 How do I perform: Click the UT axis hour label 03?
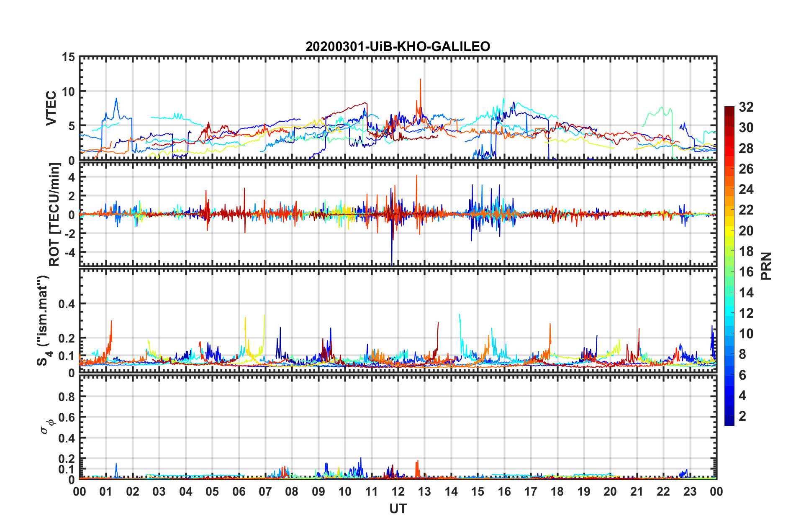(159, 491)
